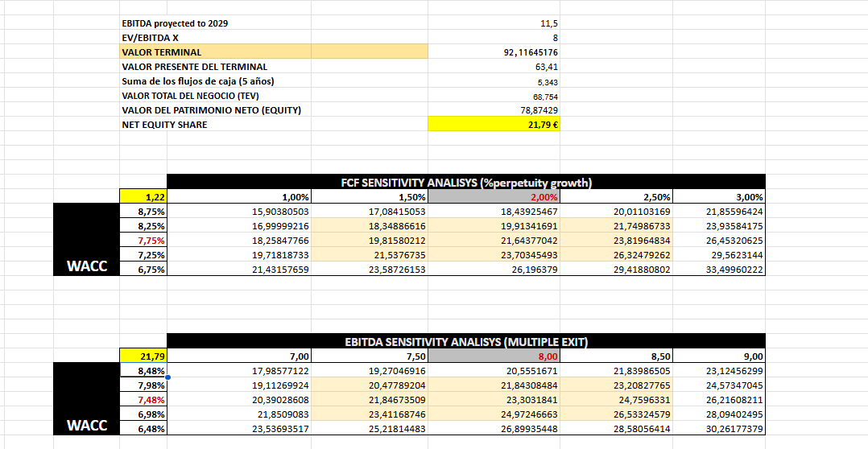
Task: Click the yellow 21,79 € result cell
Action: (x=494, y=125)
